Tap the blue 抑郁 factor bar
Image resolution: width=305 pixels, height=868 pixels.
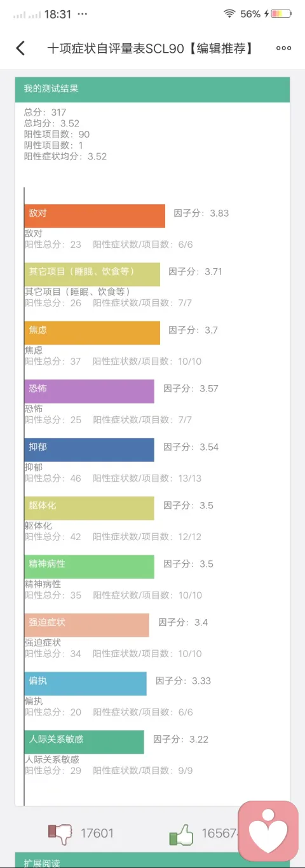90,450
